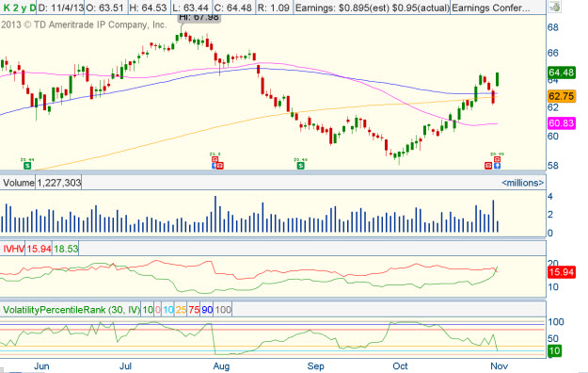Screen dimensions: 588x373
Task: Click the orange 25 level in percentile header
Action: [181, 310]
